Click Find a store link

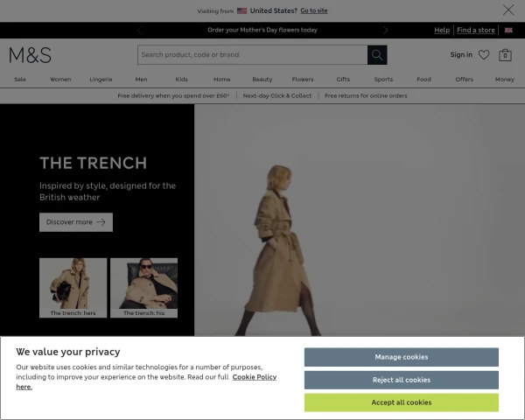(x=476, y=30)
